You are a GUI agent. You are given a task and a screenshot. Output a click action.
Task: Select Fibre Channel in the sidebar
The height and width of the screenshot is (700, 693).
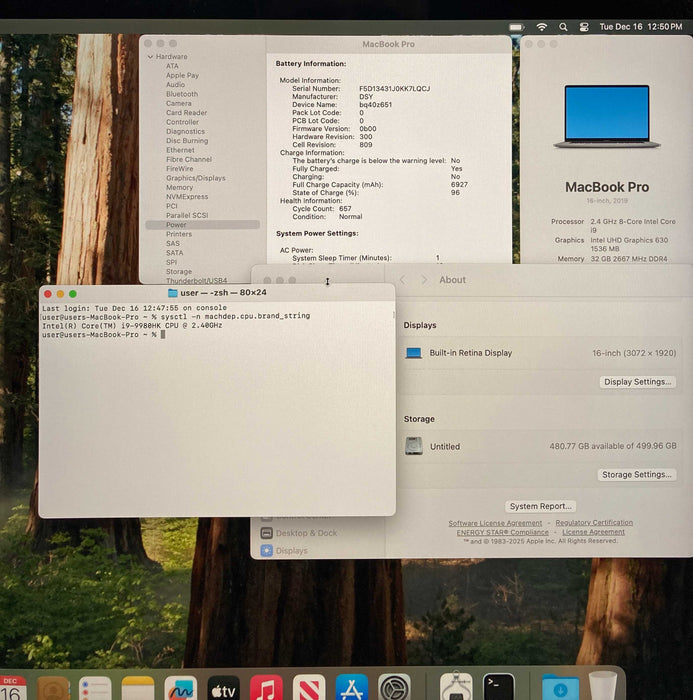click(189, 159)
